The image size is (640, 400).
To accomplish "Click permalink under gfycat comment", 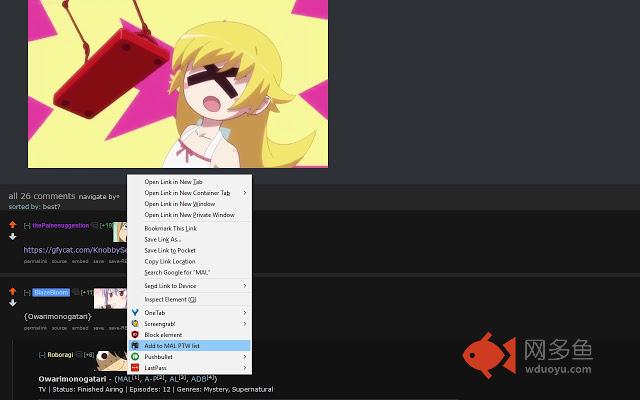I will (x=35, y=261).
